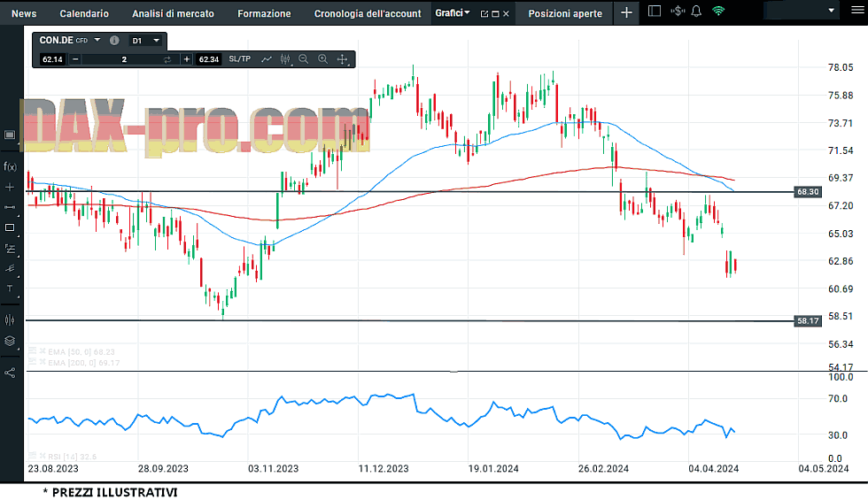Select the 68.30 horizontal line price label
Viewport: 868px width, 500px height.
(x=808, y=192)
